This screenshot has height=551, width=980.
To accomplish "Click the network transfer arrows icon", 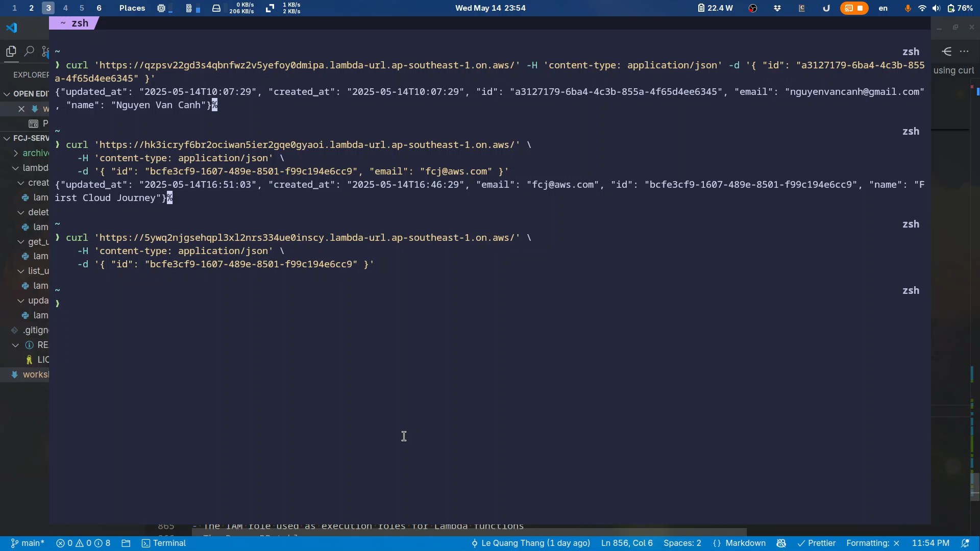I will (x=270, y=8).
